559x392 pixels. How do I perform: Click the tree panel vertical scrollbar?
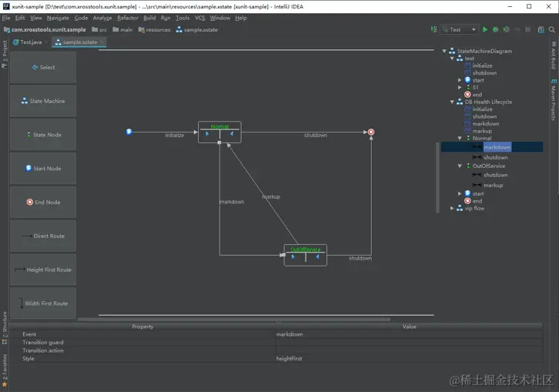click(x=437, y=177)
